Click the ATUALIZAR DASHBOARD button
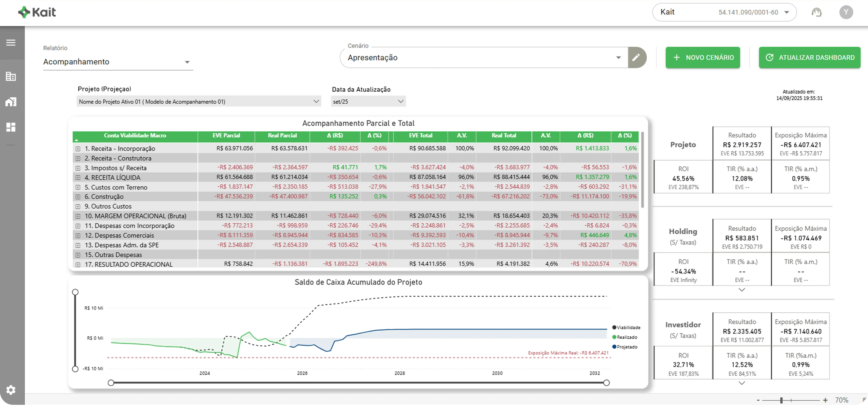The width and height of the screenshot is (868, 407). tap(809, 58)
